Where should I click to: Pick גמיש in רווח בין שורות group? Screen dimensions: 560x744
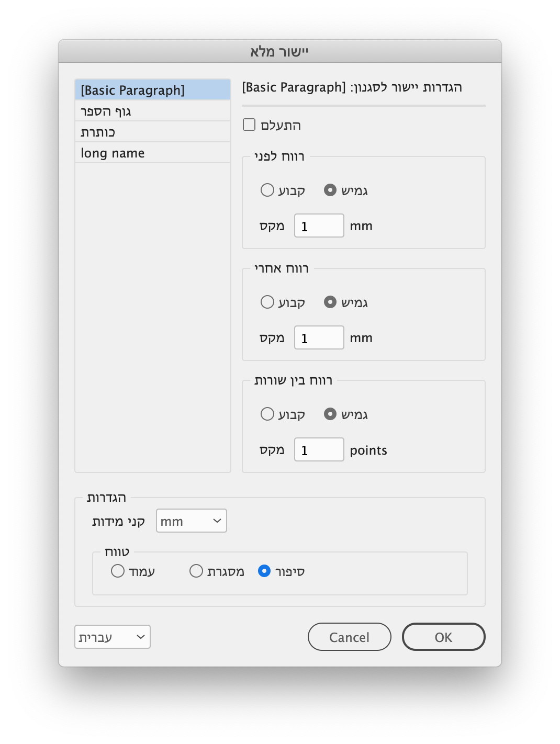point(330,414)
